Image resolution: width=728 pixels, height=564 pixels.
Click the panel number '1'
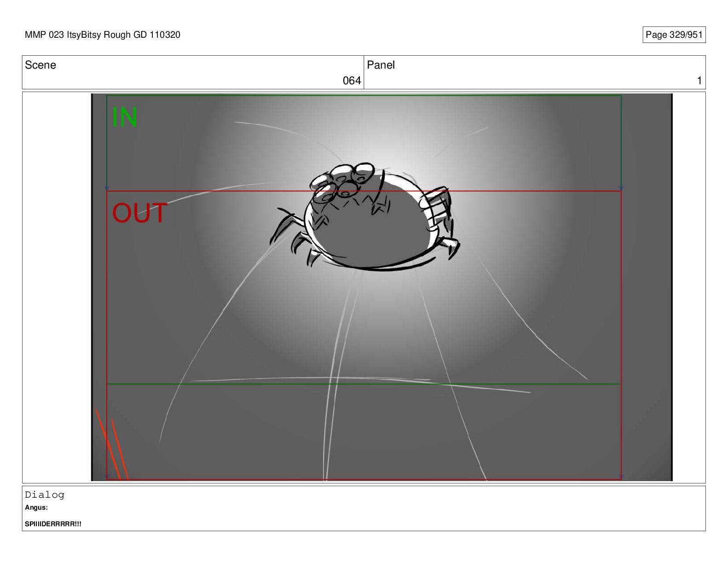(x=699, y=81)
